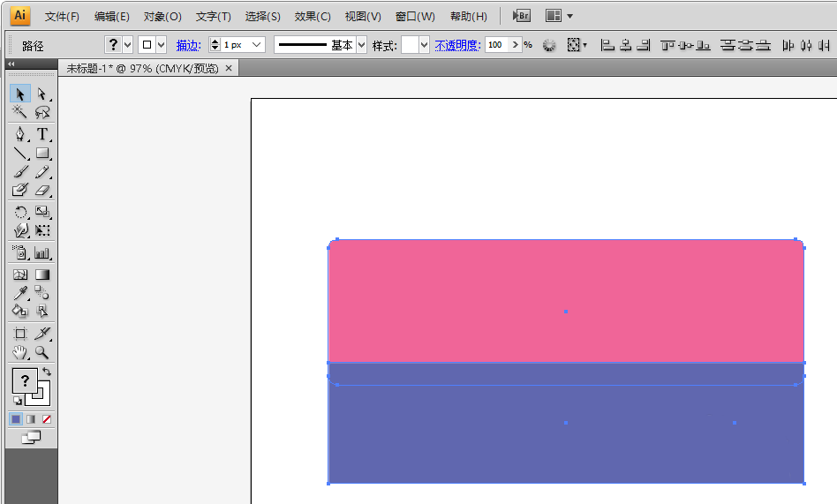
Task: Collapse the toolbox with double-arrow
Action: pos(11,64)
